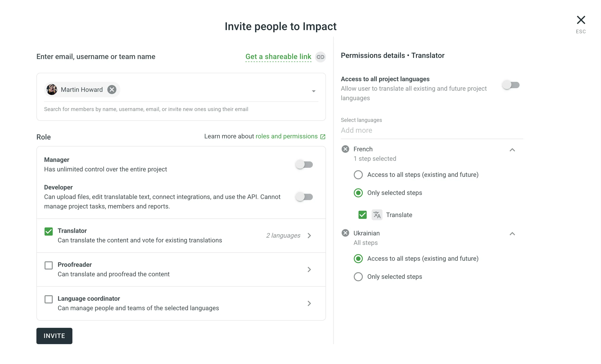Screen dimensions: 601x364
Task: Click the Add more languages field
Action: click(x=357, y=130)
